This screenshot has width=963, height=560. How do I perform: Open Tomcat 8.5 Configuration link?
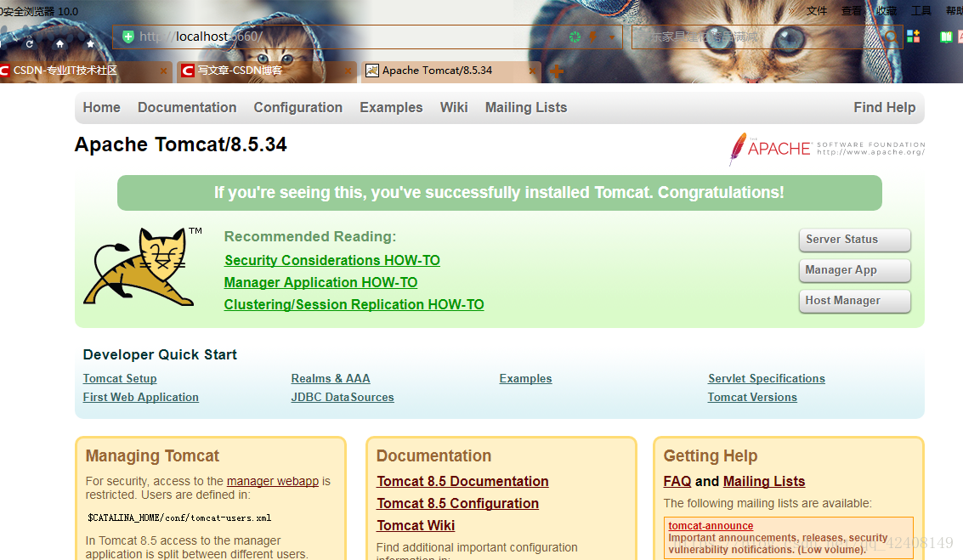click(457, 504)
